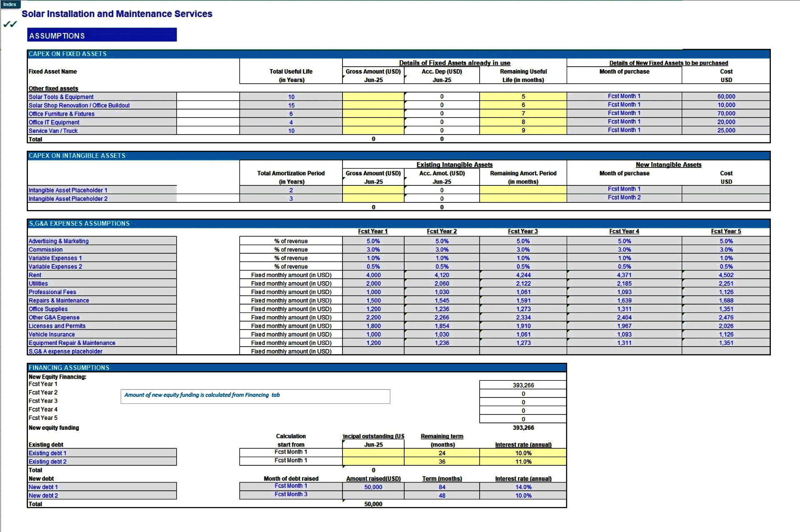This screenshot has height=532, width=800.
Task: Select Advertising & Marketing expense label
Action: click(x=102, y=241)
